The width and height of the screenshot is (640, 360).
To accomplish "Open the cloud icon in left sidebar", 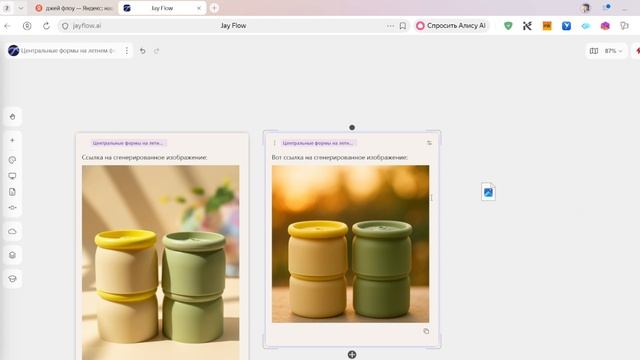I will [x=12, y=231].
